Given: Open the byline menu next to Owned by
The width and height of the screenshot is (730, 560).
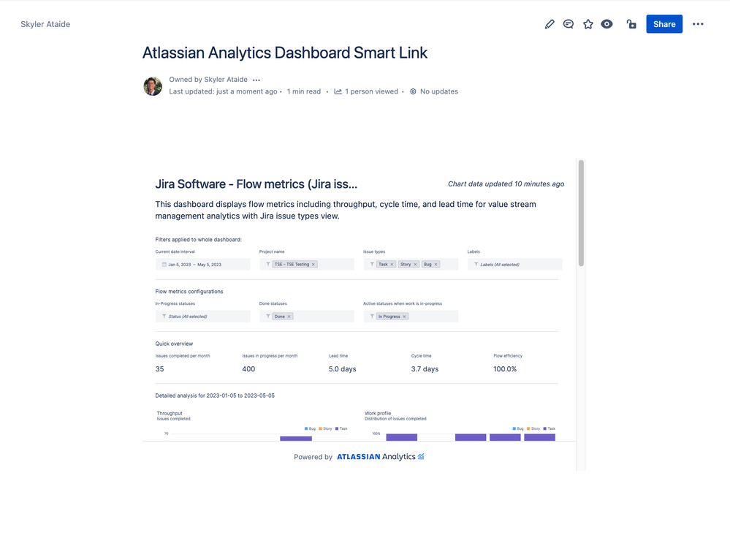Looking at the screenshot, I should click(x=256, y=80).
